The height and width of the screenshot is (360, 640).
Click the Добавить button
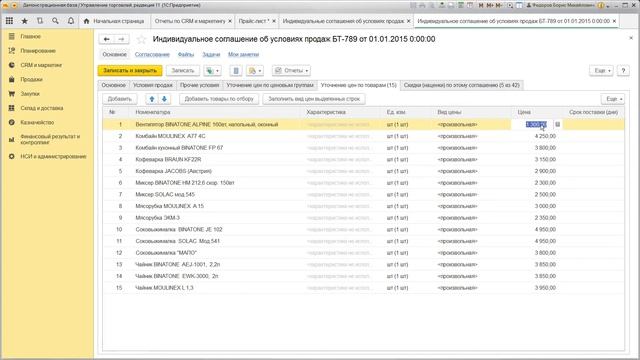120,99
